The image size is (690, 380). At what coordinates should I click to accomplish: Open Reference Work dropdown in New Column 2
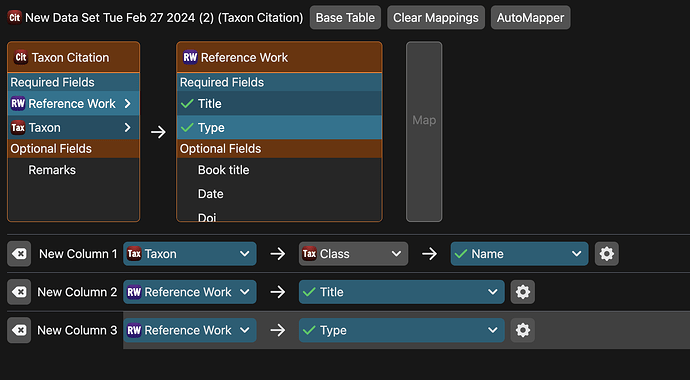tap(190, 292)
